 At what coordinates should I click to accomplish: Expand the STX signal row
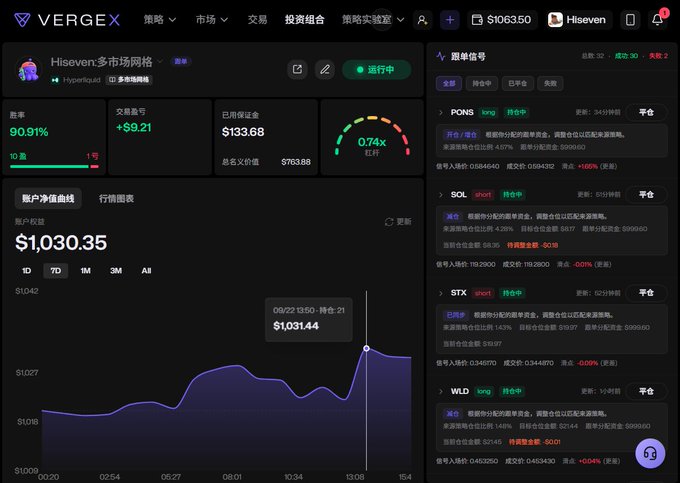[x=441, y=293]
